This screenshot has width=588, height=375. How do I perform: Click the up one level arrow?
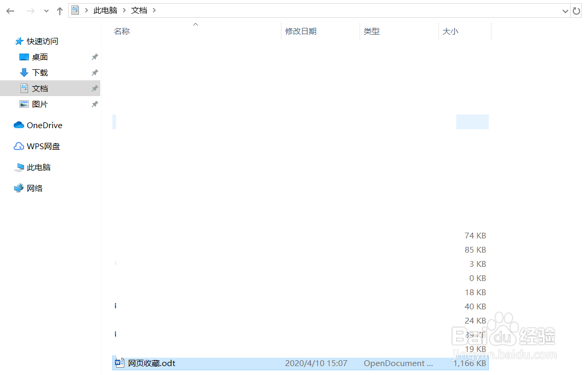click(x=59, y=11)
